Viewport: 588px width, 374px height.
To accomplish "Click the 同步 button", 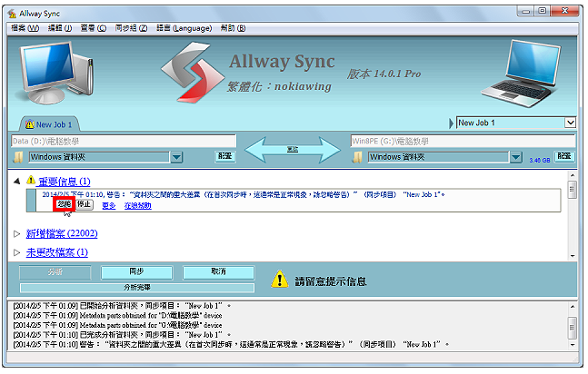I will point(137,272).
